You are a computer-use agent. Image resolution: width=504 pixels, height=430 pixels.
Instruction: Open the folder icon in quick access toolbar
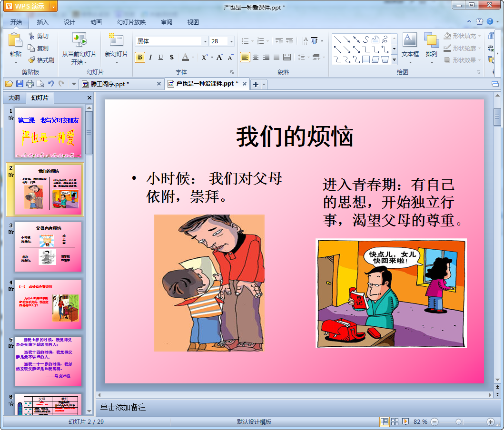tap(9, 84)
